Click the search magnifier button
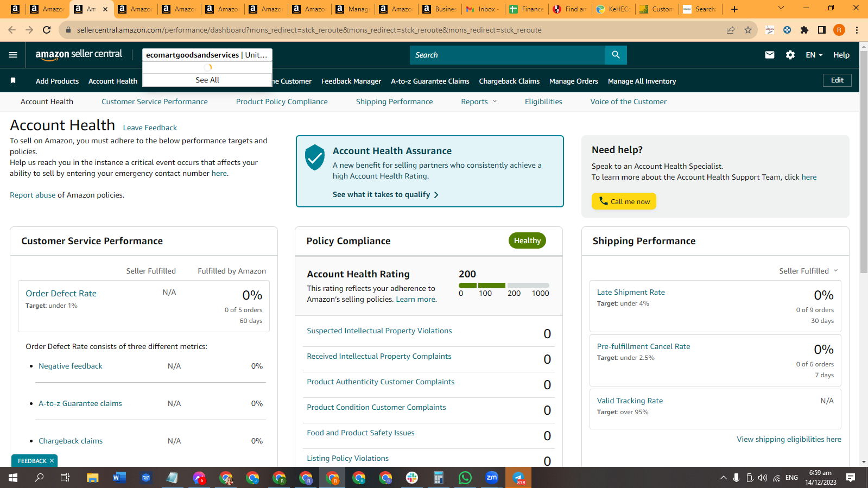 [616, 55]
